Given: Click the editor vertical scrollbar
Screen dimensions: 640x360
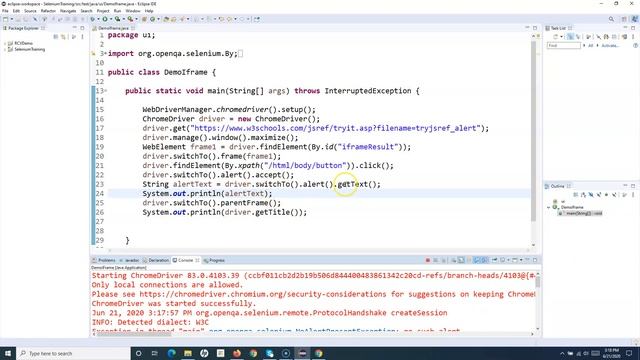Looking at the screenshot, I should point(533,131).
